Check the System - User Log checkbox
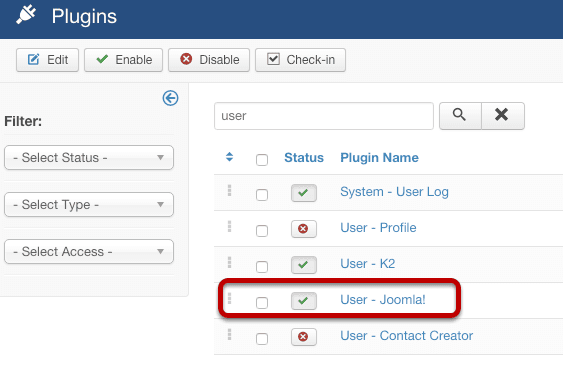The image size is (563, 370). (262, 195)
